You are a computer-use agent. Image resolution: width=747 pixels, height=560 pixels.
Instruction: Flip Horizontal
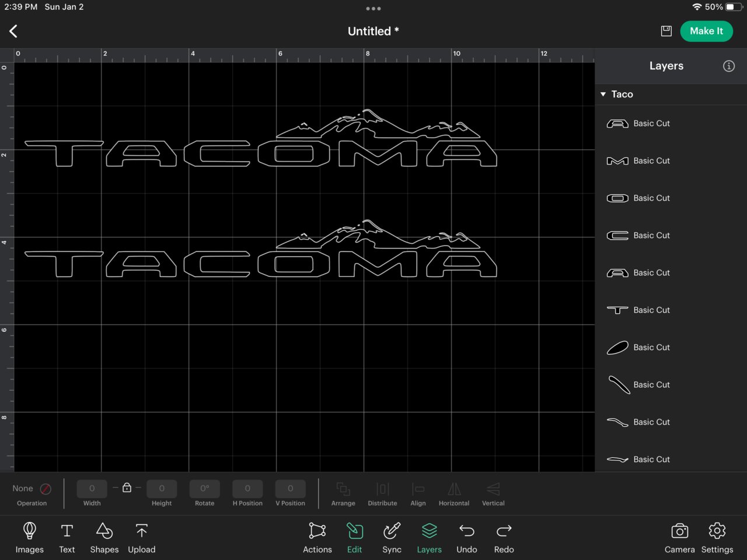click(x=454, y=494)
